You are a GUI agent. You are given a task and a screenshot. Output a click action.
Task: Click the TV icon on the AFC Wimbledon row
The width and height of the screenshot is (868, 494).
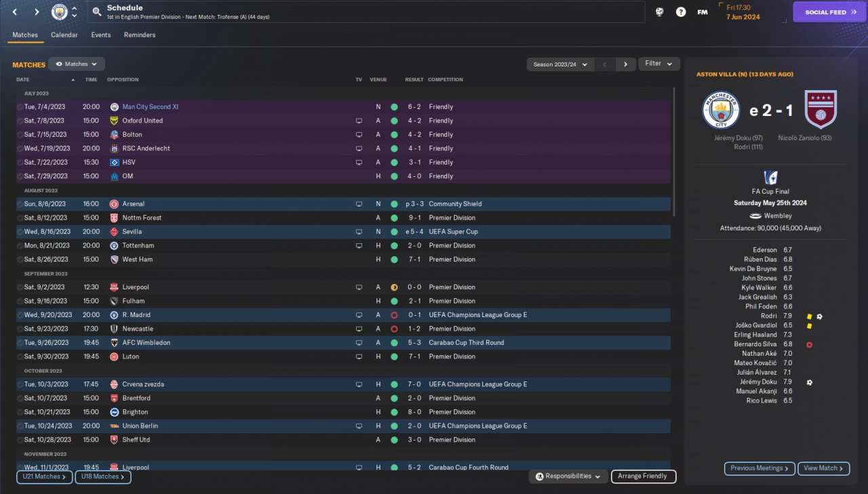[359, 343]
